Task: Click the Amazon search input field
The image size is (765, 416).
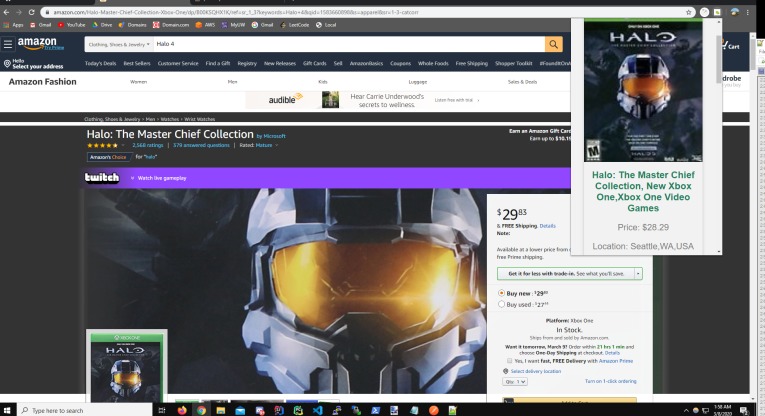Action: [x=349, y=44]
